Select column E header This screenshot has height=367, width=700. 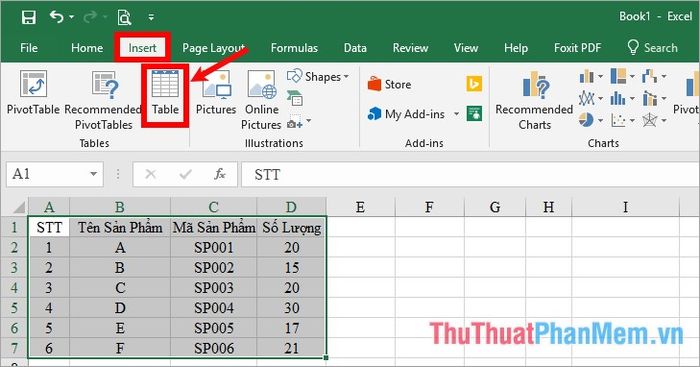coord(360,207)
